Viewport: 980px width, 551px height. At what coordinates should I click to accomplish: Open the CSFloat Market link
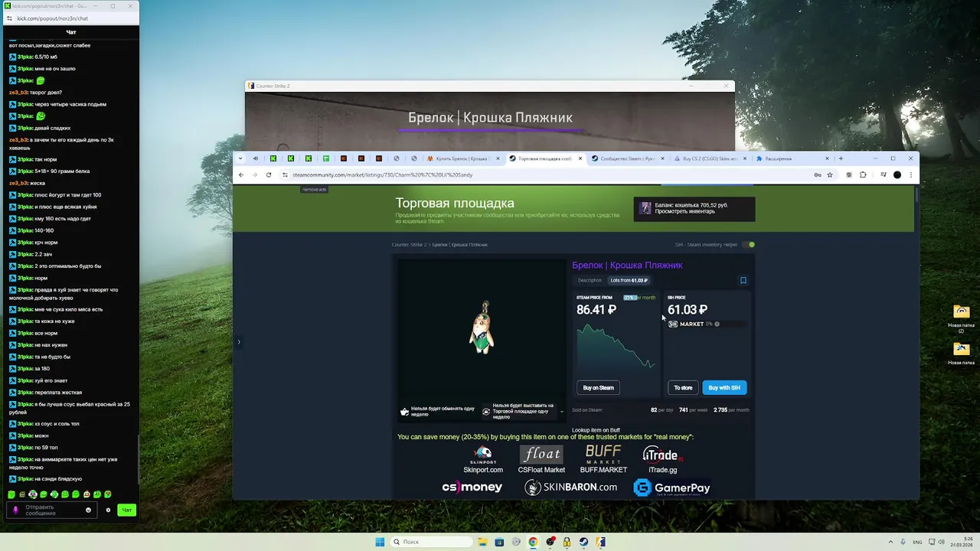tap(541, 460)
